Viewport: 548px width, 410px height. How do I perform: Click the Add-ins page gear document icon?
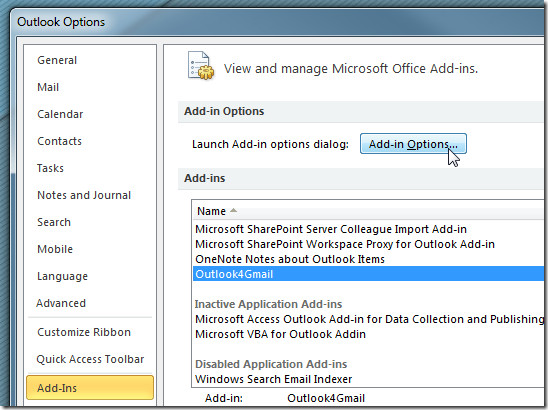coord(201,66)
